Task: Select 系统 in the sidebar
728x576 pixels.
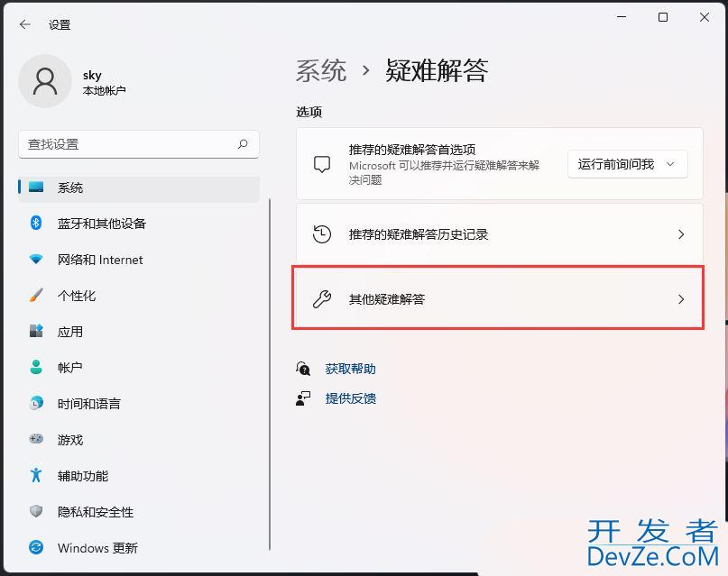Action: click(138, 187)
